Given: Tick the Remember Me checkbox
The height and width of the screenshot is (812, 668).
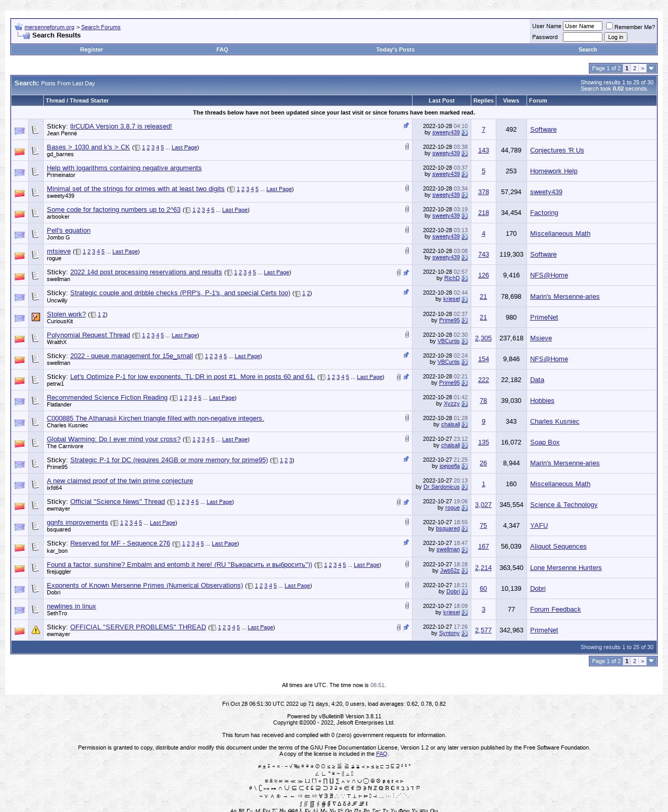Looking at the screenshot, I should click(609, 26).
